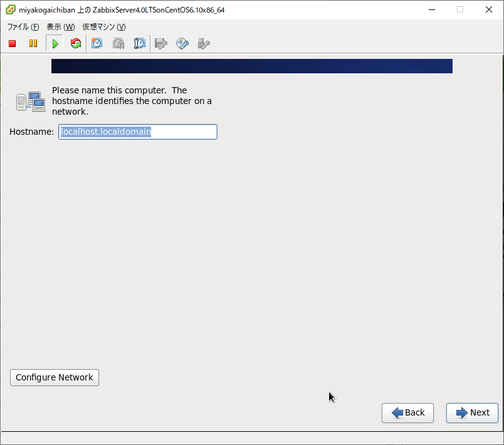Click the 'Please name this computer' description text
Screen dimensions: 504x445
(x=132, y=101)
